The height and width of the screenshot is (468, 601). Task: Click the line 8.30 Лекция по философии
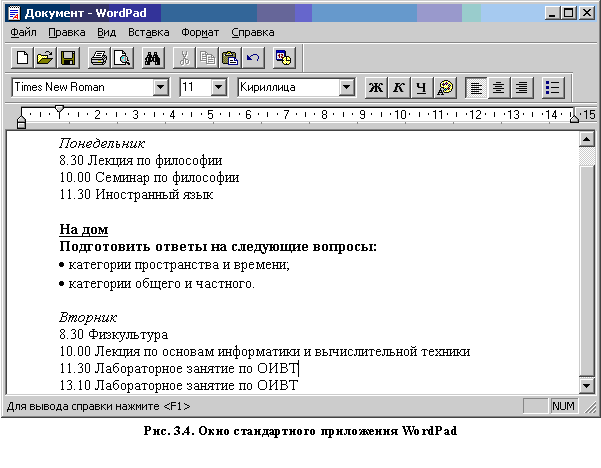[x=141, y=161]
